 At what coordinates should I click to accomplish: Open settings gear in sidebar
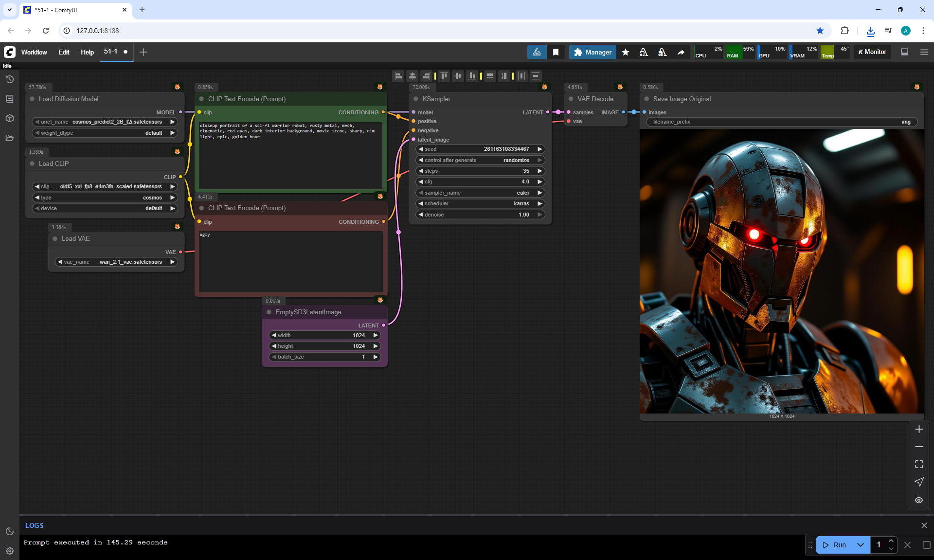(x=9, y=551)
